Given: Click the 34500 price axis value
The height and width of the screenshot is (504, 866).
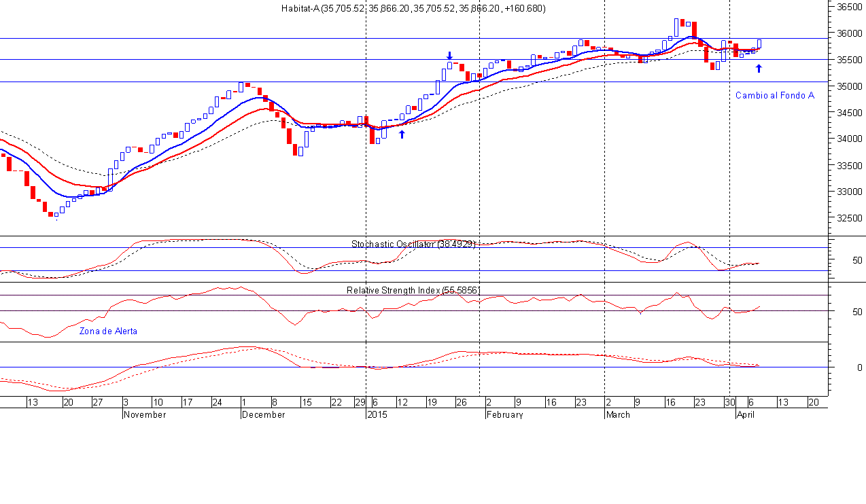Looking at the screenshot, I should tap(849, 113).
